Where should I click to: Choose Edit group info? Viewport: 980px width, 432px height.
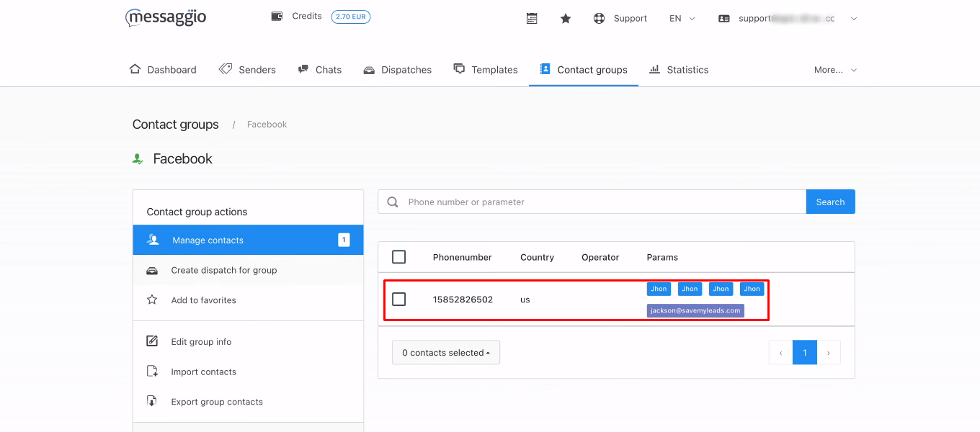coord(248,342)
